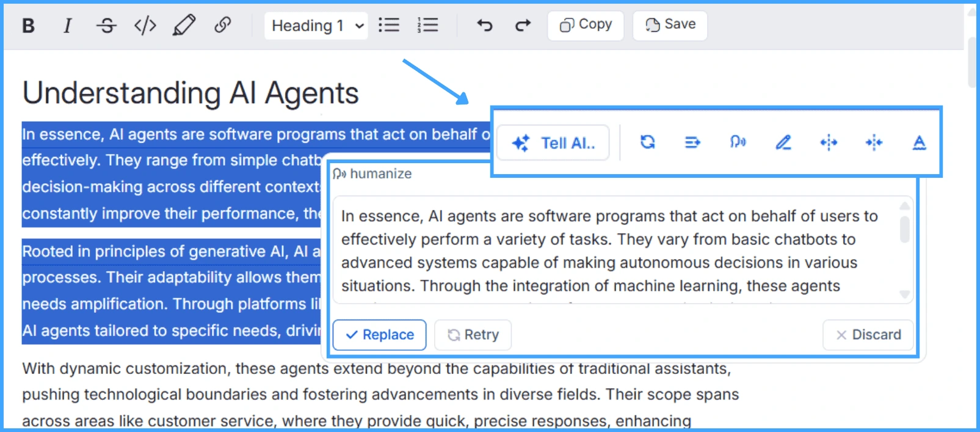The image size is (980, 432).
Task: Select the highlighter pen tool
Action: click(184, 26)
